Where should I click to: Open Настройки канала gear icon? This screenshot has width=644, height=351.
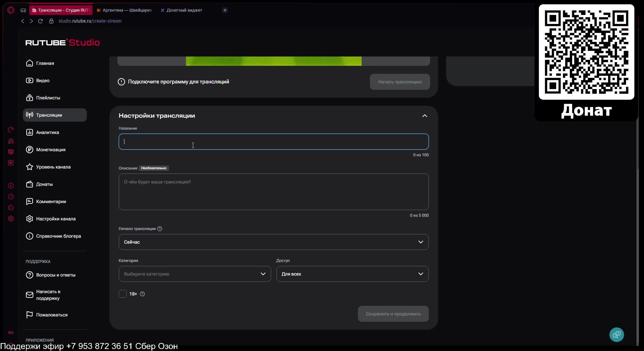(30, 219)
